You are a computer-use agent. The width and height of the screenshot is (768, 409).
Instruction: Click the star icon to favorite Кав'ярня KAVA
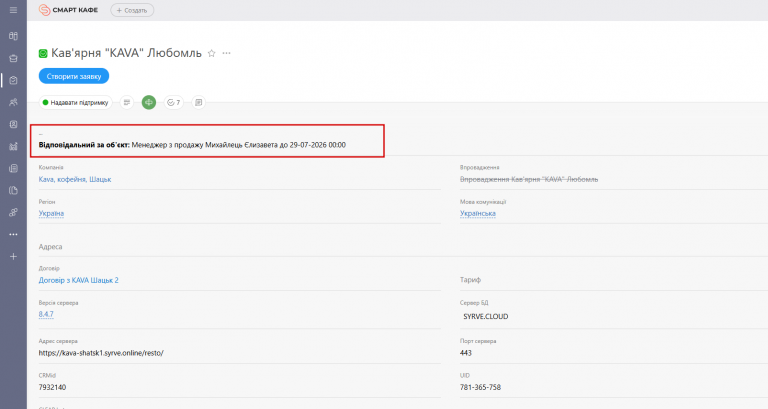point(212,53)
